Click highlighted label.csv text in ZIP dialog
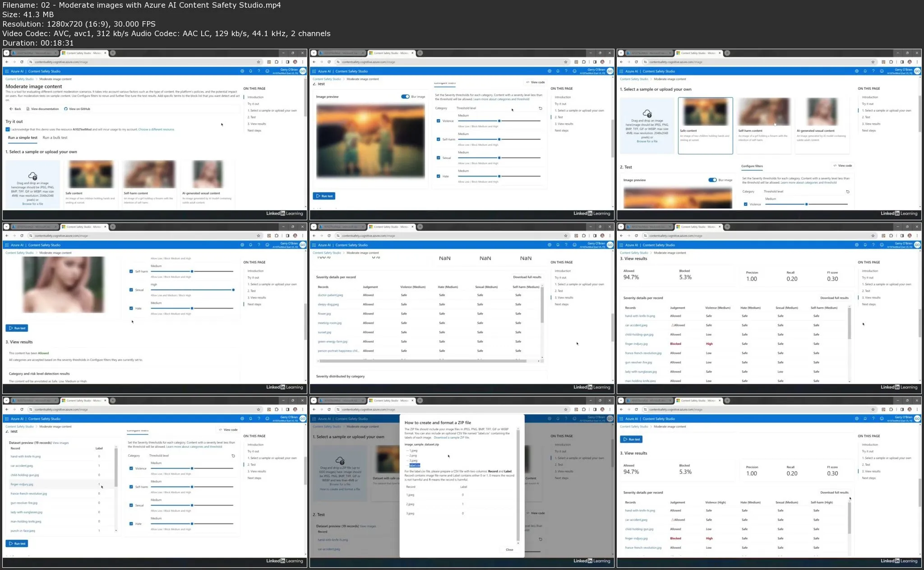The width and height of the screenshot is (924, 570). (x=415, y=465)
